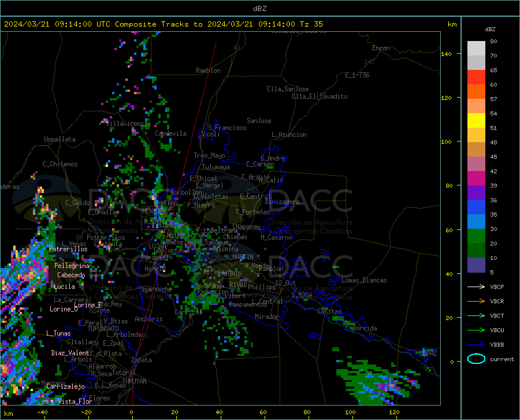The height and width of the screenshot is (420, 520).
Task: Pick the bright green swatch between 30 and 20
Action: 476,236
